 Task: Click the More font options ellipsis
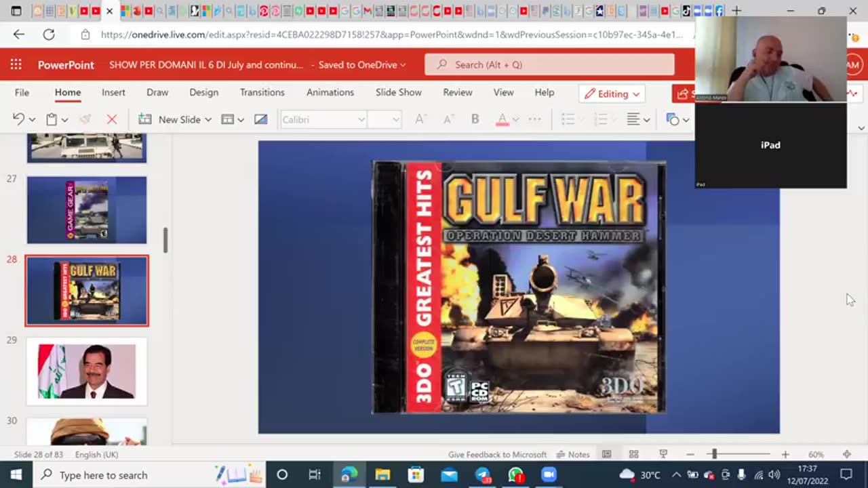point(534,119)
